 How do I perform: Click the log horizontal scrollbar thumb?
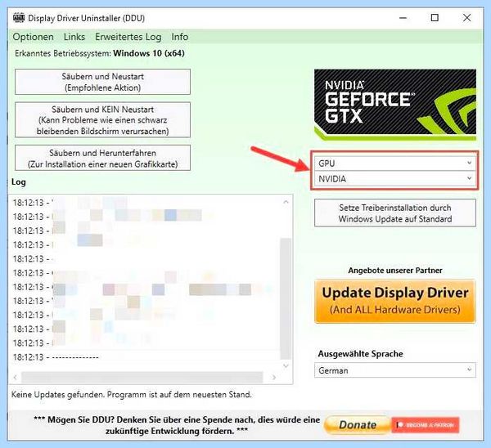(x=142, y=378)
